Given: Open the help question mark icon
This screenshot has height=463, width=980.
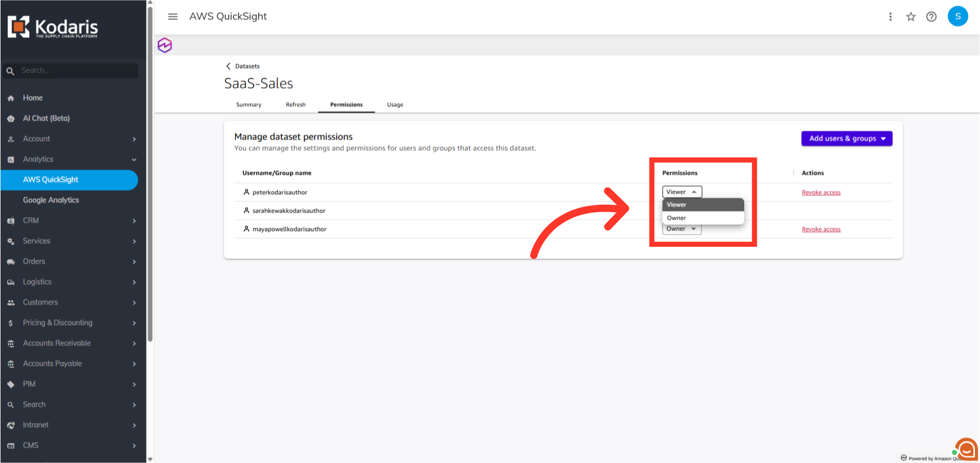Looking at the screenshot, I should pos(932,17).
